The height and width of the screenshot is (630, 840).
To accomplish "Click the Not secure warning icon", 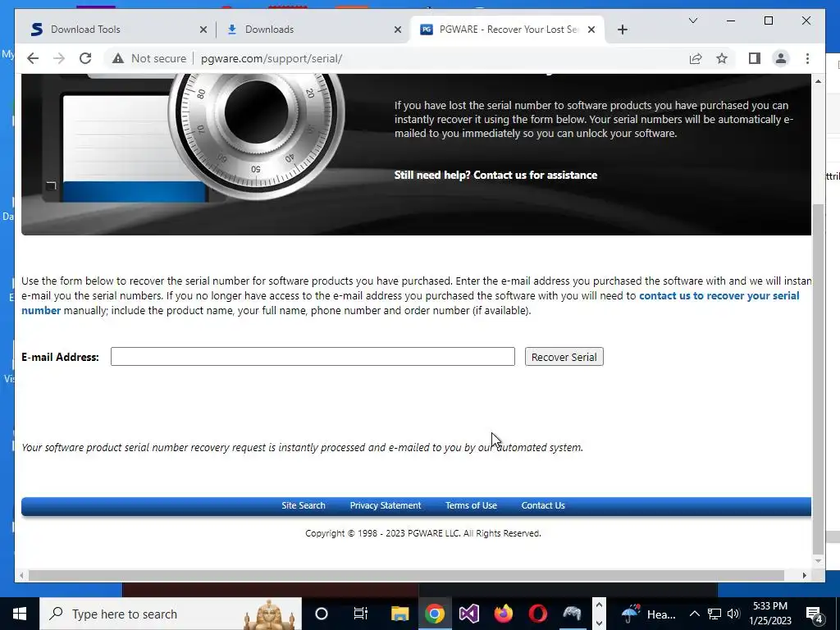I will 118,58.
